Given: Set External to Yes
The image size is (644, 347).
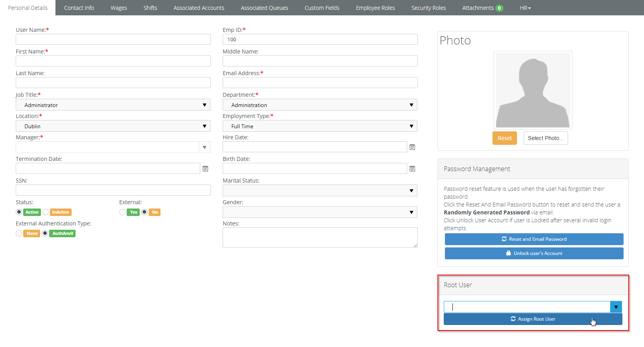Looking at the screenshot, I should pyautogui.click(x=122, y=212).
